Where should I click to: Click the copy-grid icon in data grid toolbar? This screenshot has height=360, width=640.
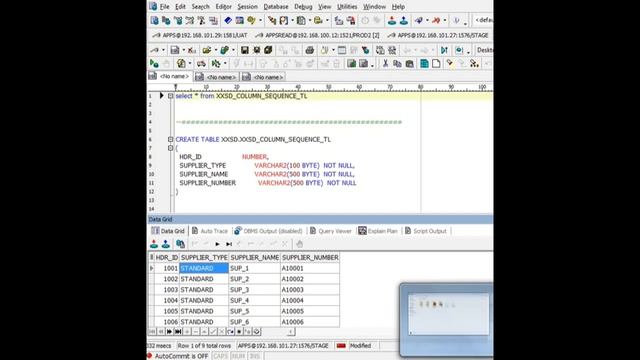tap(180, 244)
